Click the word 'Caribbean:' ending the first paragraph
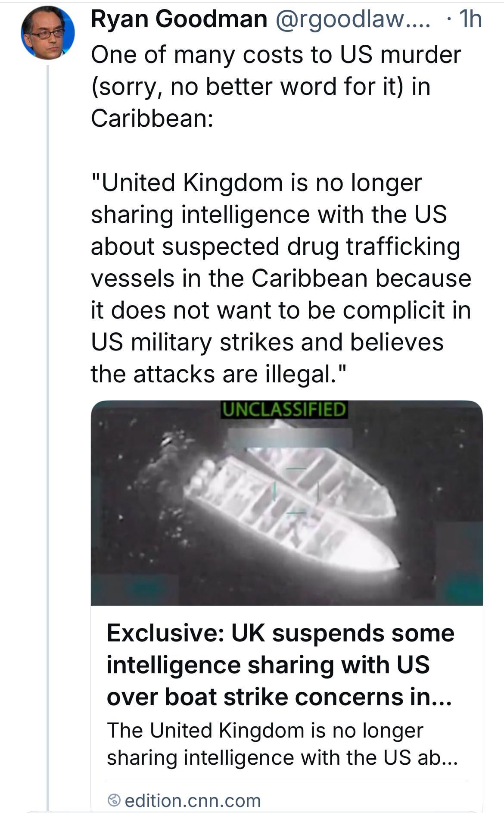Screen dimensions: 504x813 click(x=152, y=118)
